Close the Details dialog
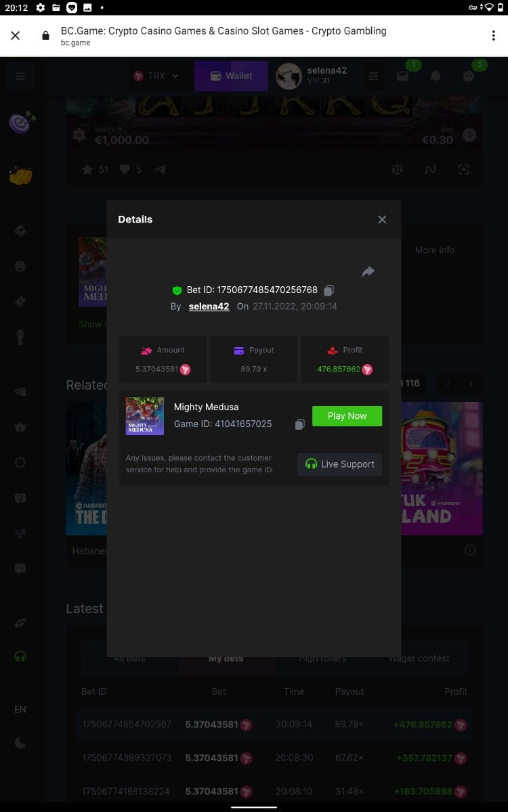This screenshot has height=812, width=508. click(x=382, y=219)
